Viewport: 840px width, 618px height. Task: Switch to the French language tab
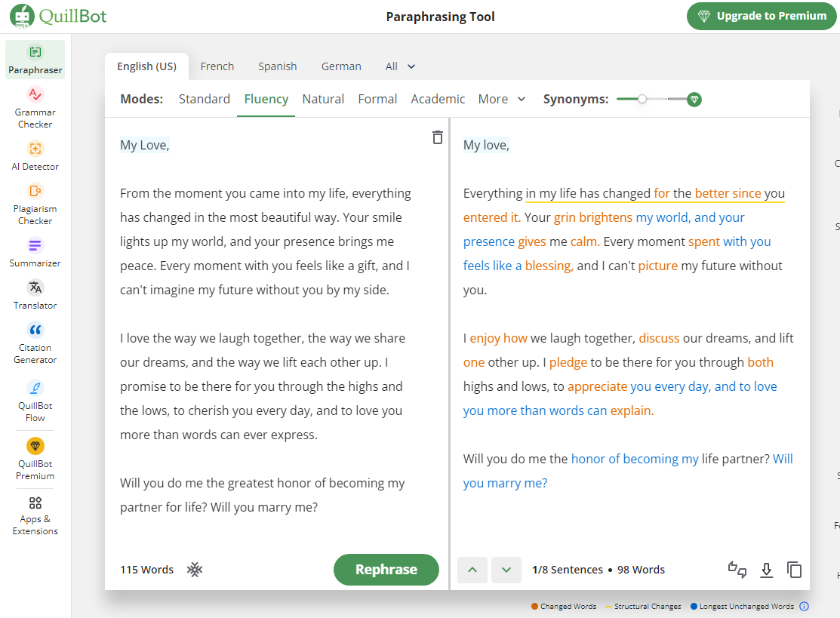[x=217, y=66]
